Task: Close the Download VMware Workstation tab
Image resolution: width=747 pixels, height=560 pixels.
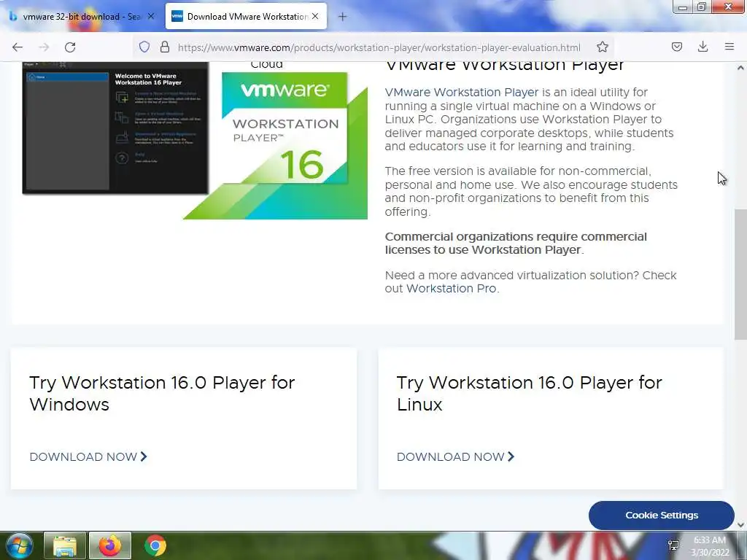Action: point(315,16)
